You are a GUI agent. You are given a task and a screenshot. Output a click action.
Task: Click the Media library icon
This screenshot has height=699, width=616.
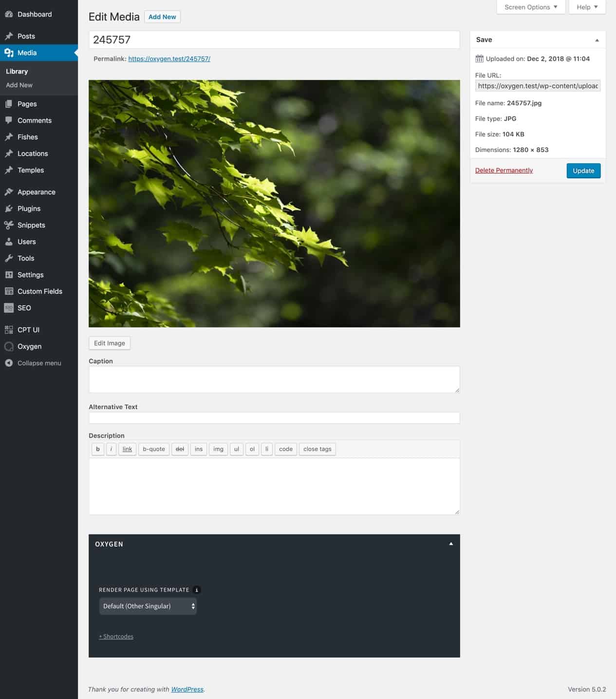tap(8, 52)
